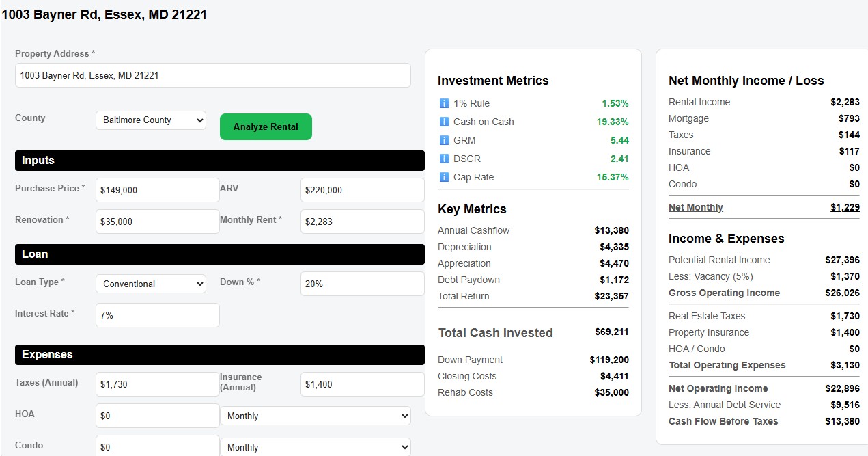
Task: Click the Monthly Rent input field
Action: pyautogui.click(x=363, y=222)
